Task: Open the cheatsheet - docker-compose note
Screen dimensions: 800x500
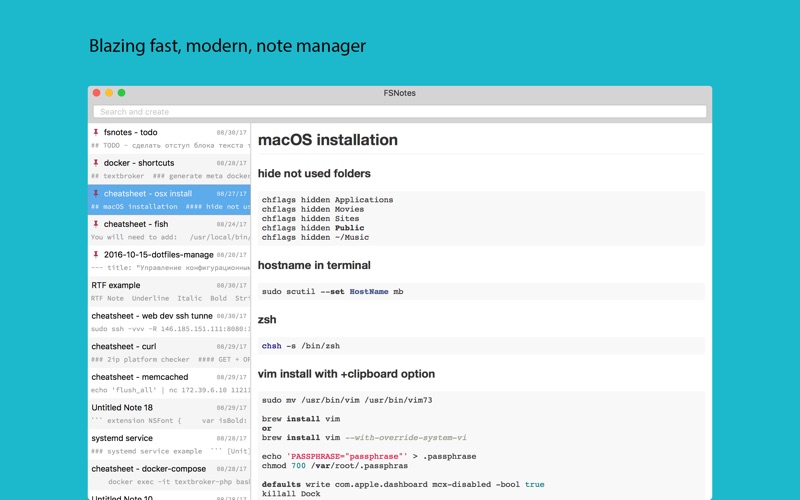Action: point(169,475)
